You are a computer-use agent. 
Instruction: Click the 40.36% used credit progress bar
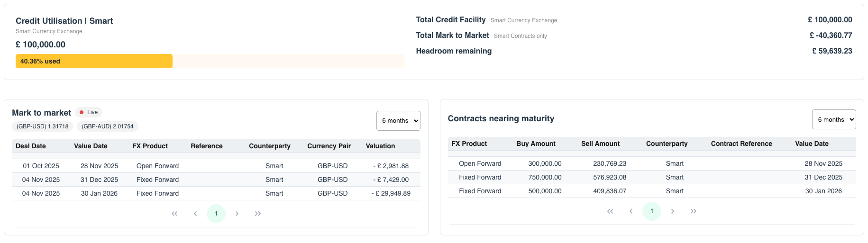[94, 61]
